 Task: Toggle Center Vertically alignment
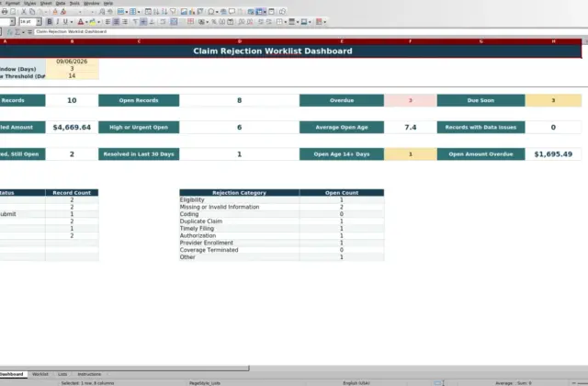(143, 22)
